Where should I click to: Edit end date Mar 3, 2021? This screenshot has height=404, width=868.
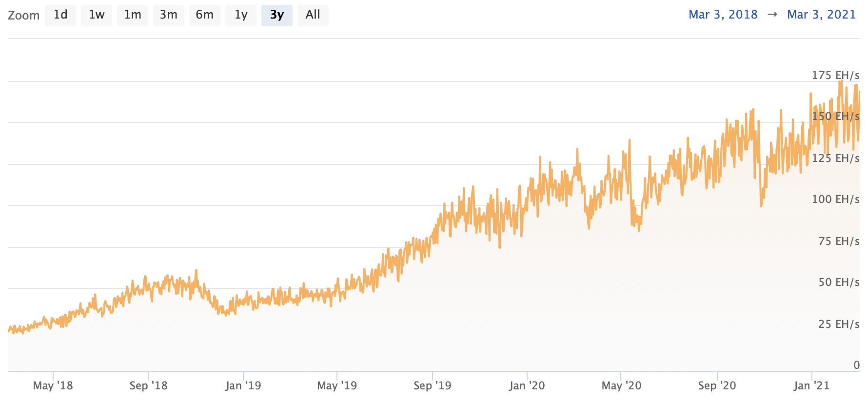(822, 15)
